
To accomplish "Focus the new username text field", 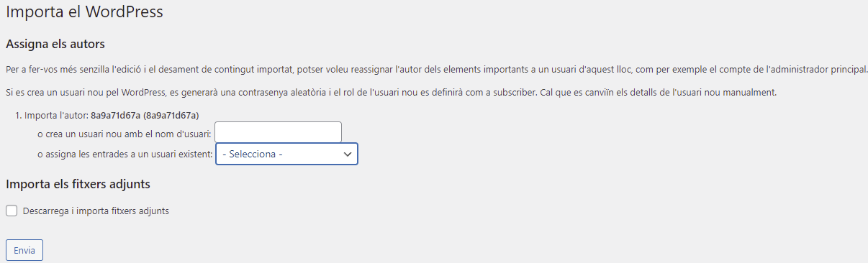I will tap(278, 132).
